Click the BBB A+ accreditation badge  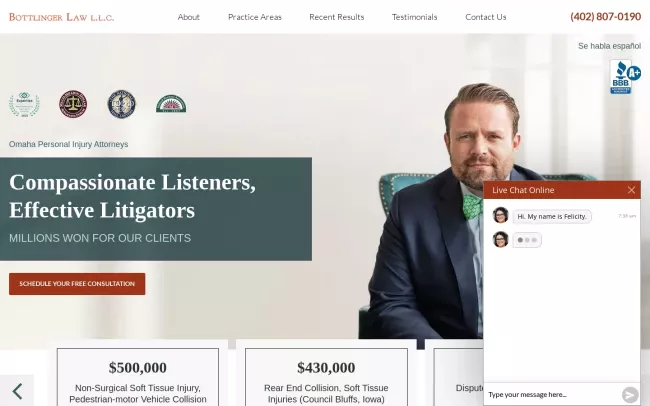pyautogui.click(x=625, y=77)
